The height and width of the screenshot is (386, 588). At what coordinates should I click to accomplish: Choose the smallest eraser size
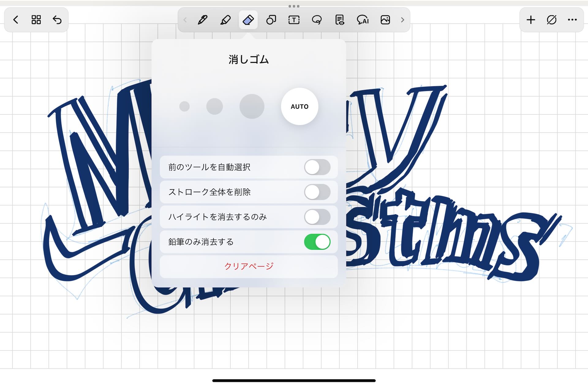point(184,106)
